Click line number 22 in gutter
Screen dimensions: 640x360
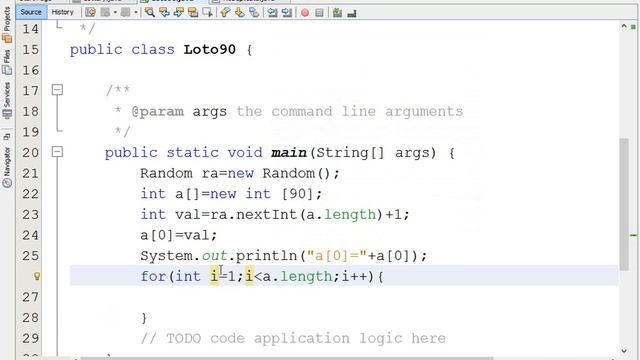coord(30,194)
